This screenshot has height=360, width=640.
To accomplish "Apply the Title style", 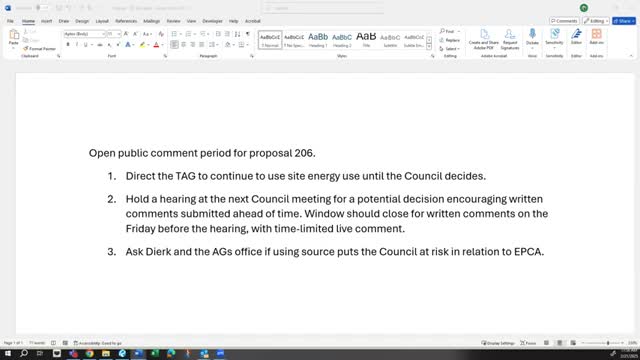I will coord(366,40).
